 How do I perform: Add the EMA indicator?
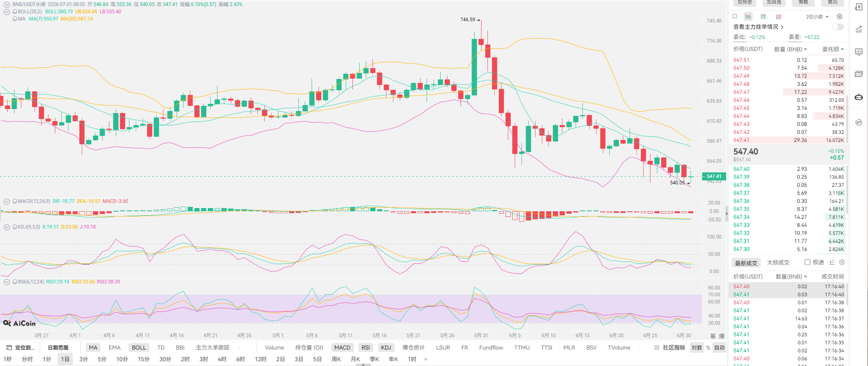[x=114, y=347]
